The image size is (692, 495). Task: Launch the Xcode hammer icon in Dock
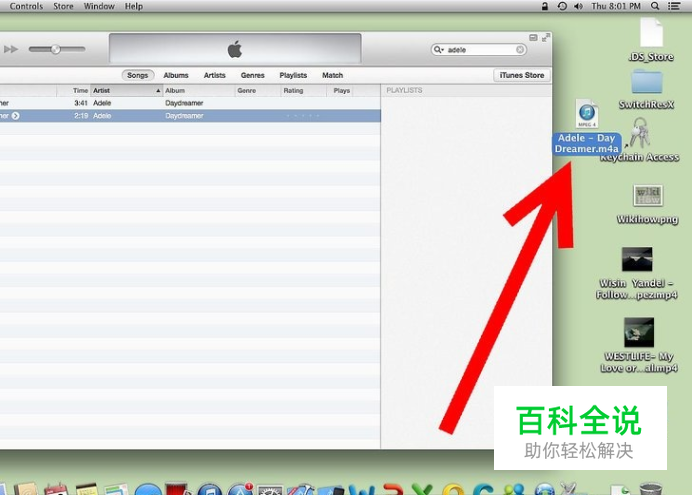pos(302,489)
